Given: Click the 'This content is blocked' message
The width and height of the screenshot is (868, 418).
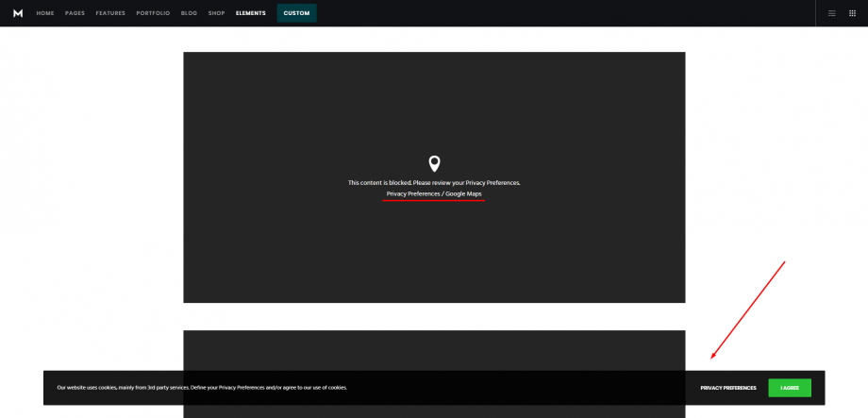Looking at the screenshot, I should pyautogui.click(x=434, y=182).
